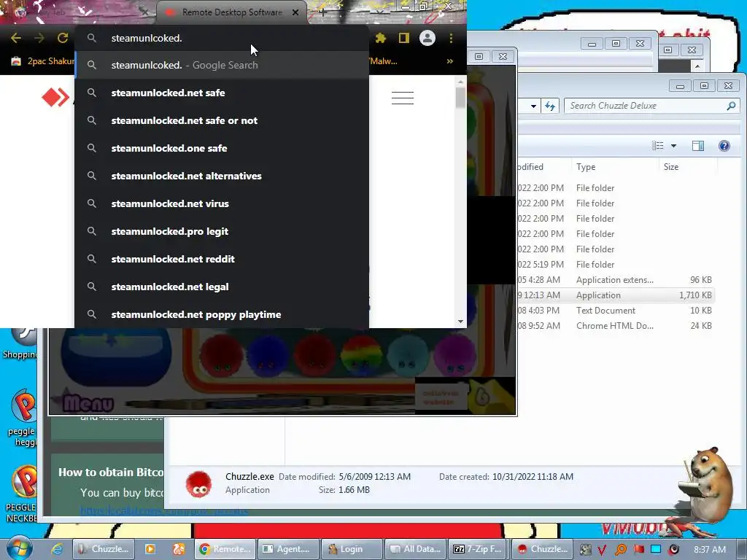
Task: Select the Chrome HTML Do... row
Action: pyautogui.click(x=616, y=326)
